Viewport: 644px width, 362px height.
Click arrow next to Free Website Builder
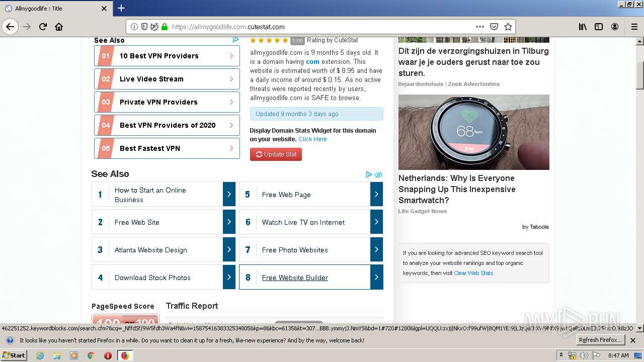pos(376,277)
